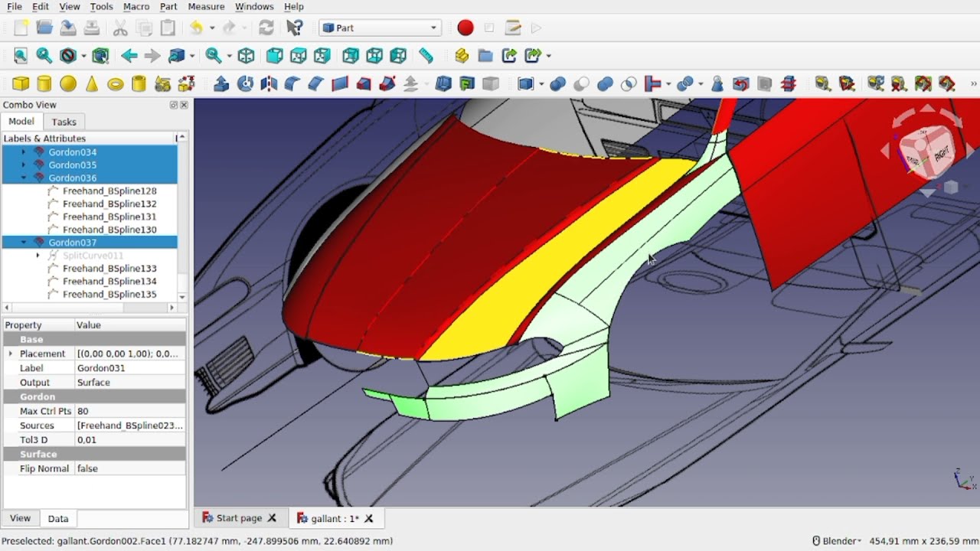Click the Output value Surface
This screenshot has width=980, height=551.
tap(130, 382)
